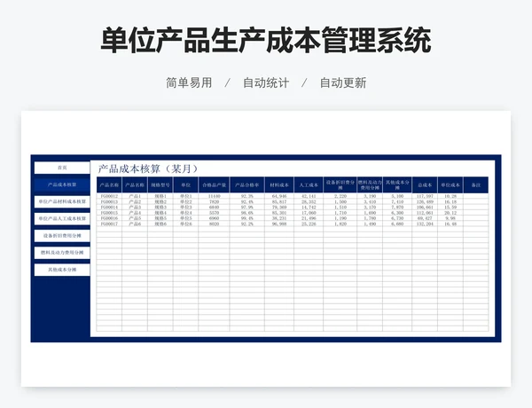
Task: Click depreciation cell 1,820
Action: [x=340, y=224]
